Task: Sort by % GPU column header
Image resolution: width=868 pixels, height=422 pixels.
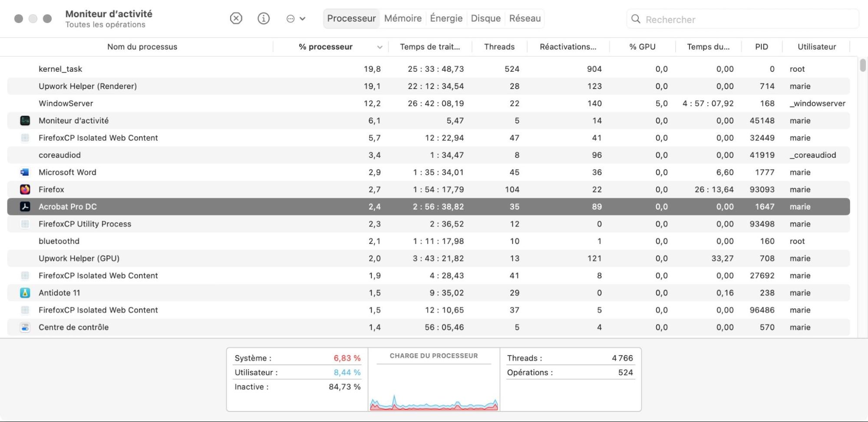Action: click(x=642, y=47)
